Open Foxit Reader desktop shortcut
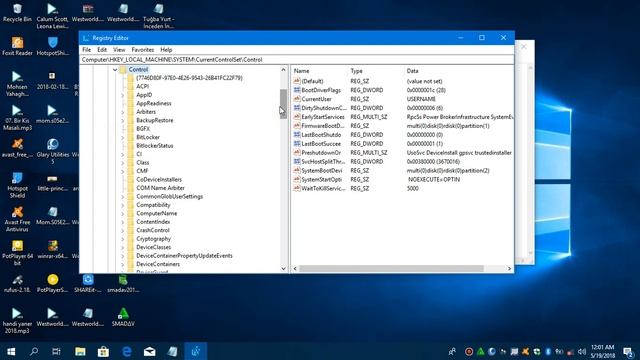The image size is (640, 360). [x=17, y=46]
